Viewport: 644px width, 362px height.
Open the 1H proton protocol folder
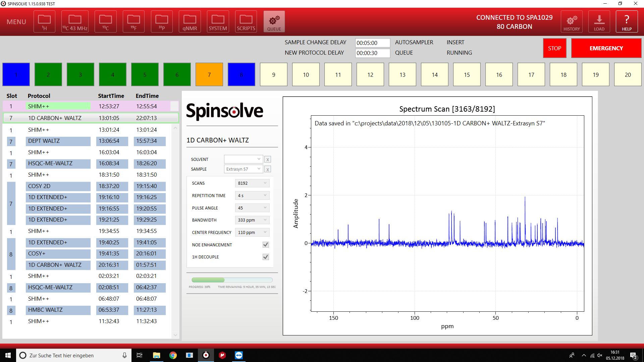(44, 22)
